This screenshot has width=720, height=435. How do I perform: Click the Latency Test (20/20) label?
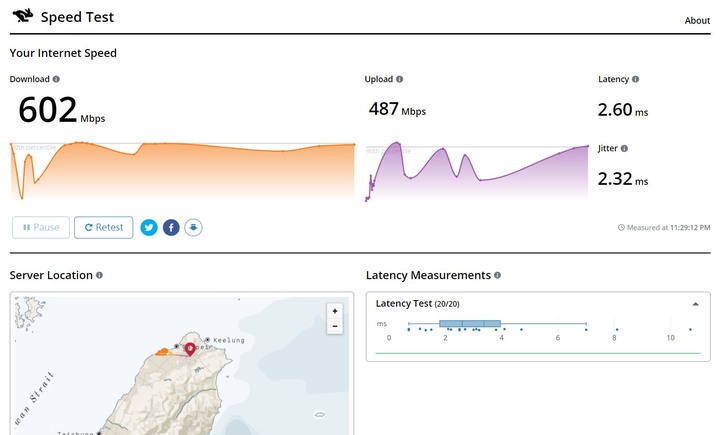[x=417, y=304]
